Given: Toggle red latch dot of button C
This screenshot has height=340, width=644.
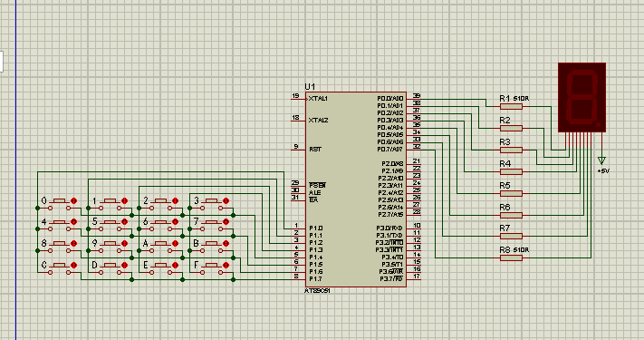Looking at the screenshot, I should 74,265.
